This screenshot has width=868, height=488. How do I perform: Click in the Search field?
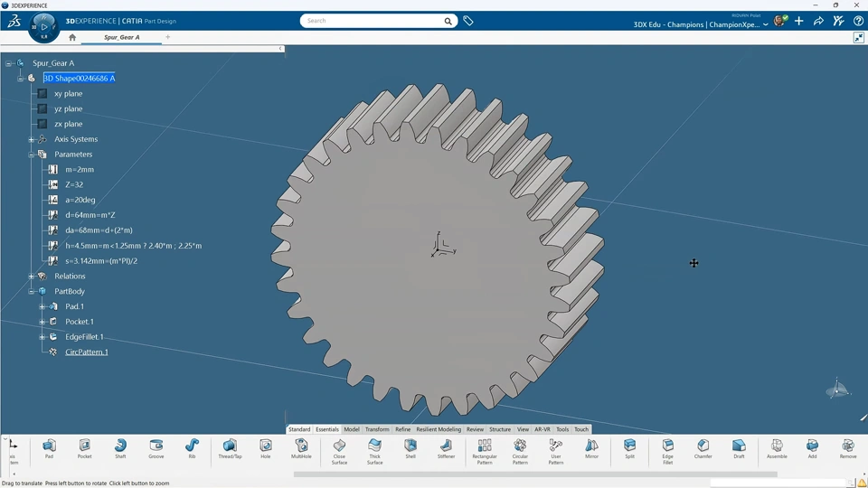(373, 21)
